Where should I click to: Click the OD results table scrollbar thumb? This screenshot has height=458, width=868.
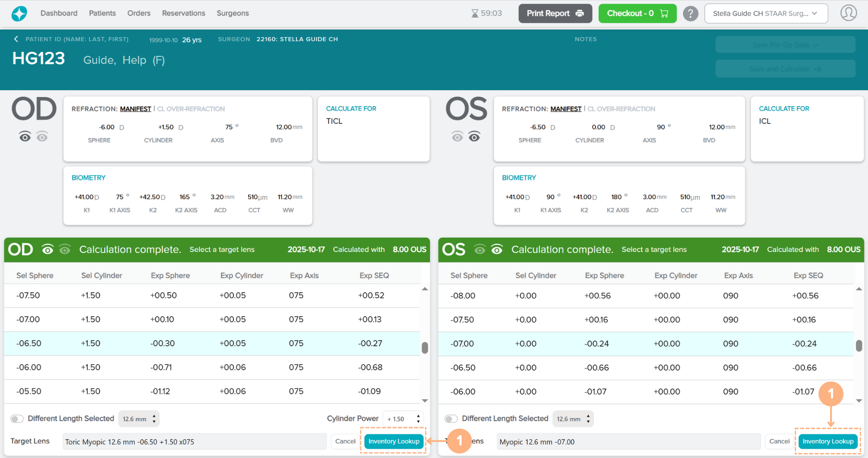(x=425, y=347)
